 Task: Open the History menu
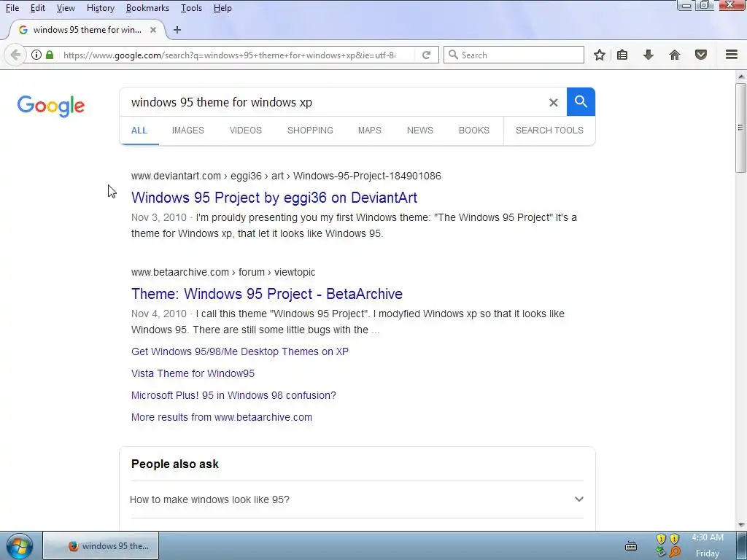click(101, 8)
